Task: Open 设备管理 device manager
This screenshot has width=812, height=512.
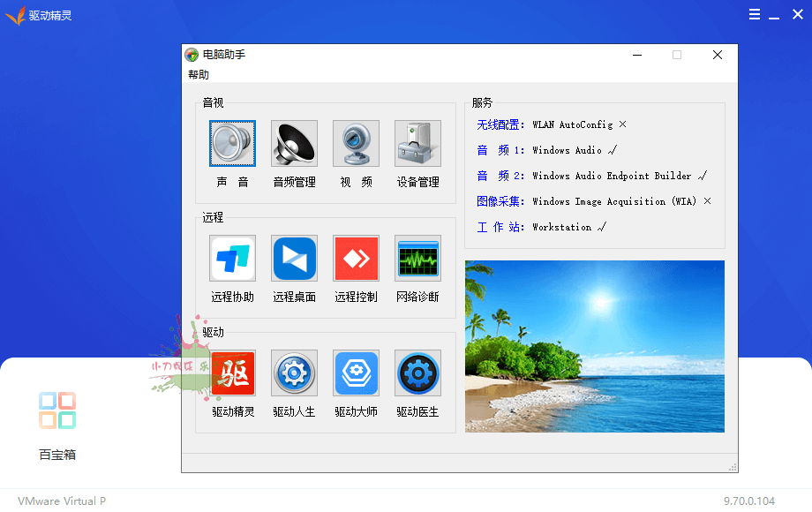Action: pyautogui.click(x=417, y=144)
